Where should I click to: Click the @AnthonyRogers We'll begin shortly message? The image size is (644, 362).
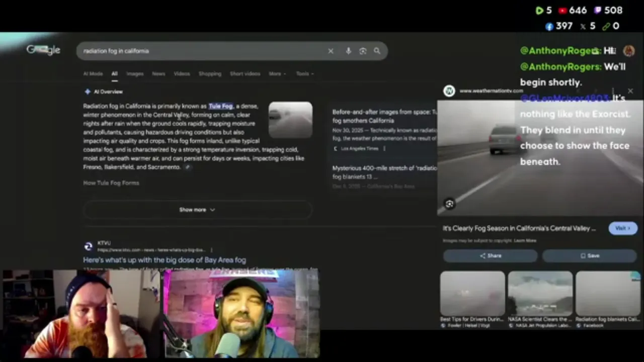[x=573, y=74]
